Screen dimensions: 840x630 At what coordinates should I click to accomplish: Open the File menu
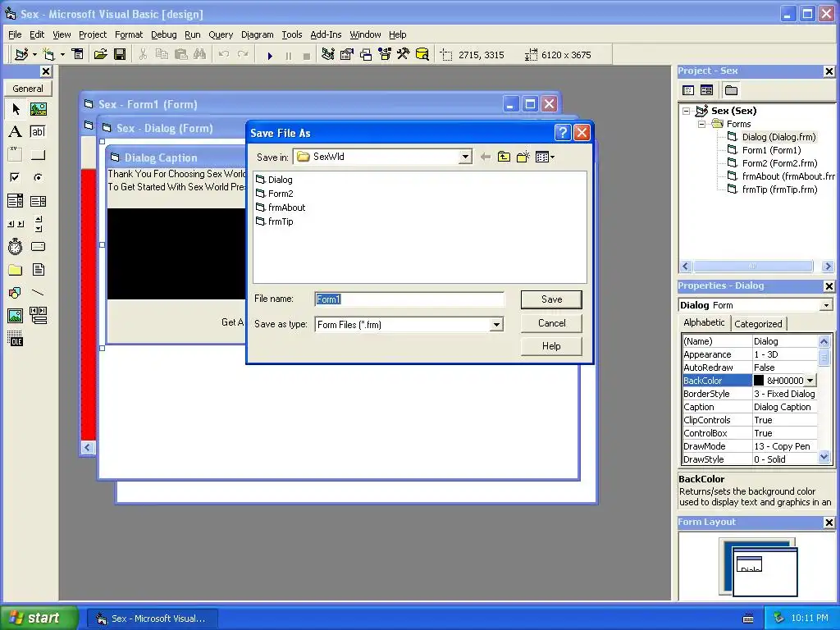tap(15, 34)
